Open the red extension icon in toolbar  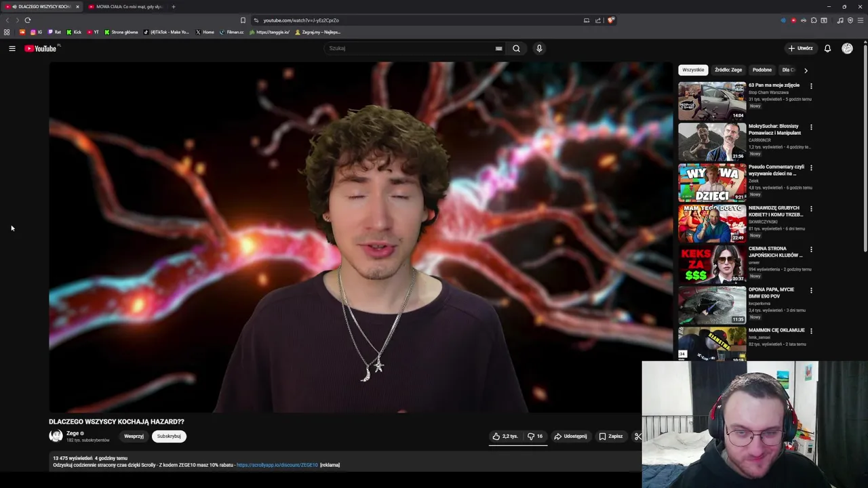tap(793, 20)
